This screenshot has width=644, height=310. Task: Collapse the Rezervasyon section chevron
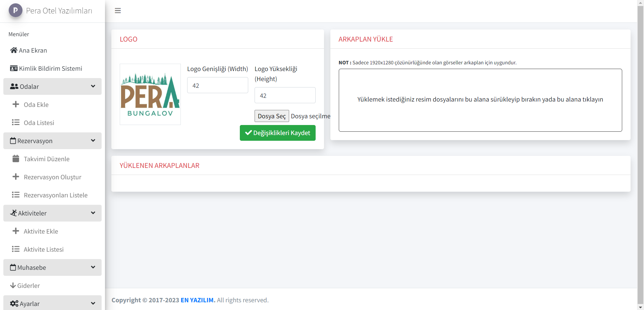[93, 141]
